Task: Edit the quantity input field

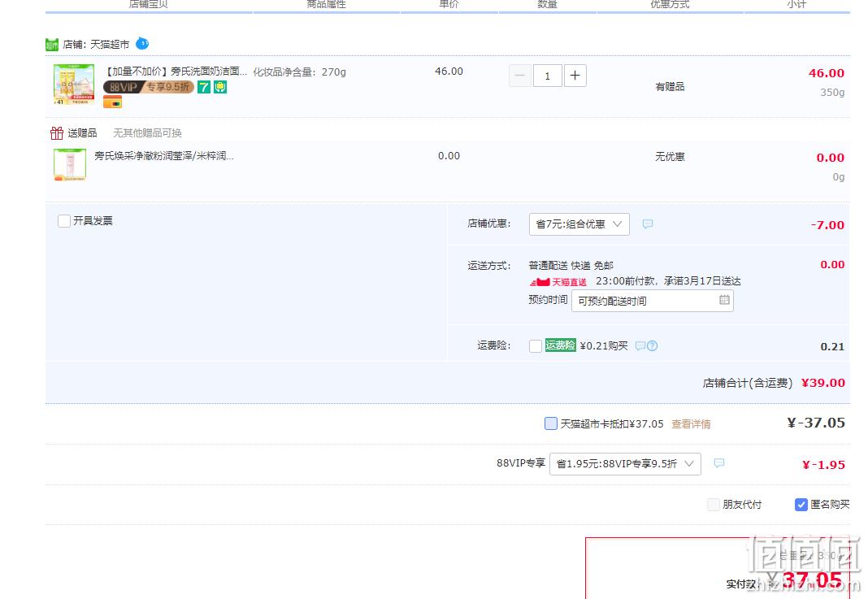Action: (548, 76)
